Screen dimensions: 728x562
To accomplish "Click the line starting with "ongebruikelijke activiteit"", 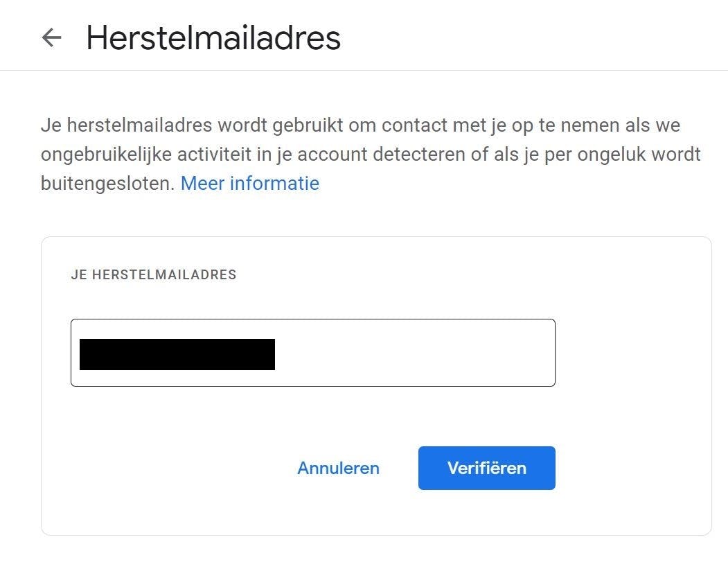I will click(371, 155).
